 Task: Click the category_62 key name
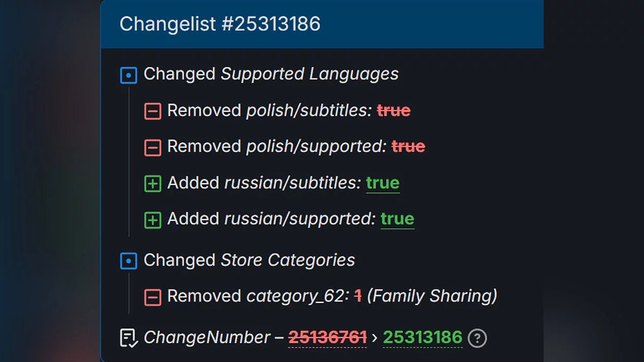pos(296,296)
